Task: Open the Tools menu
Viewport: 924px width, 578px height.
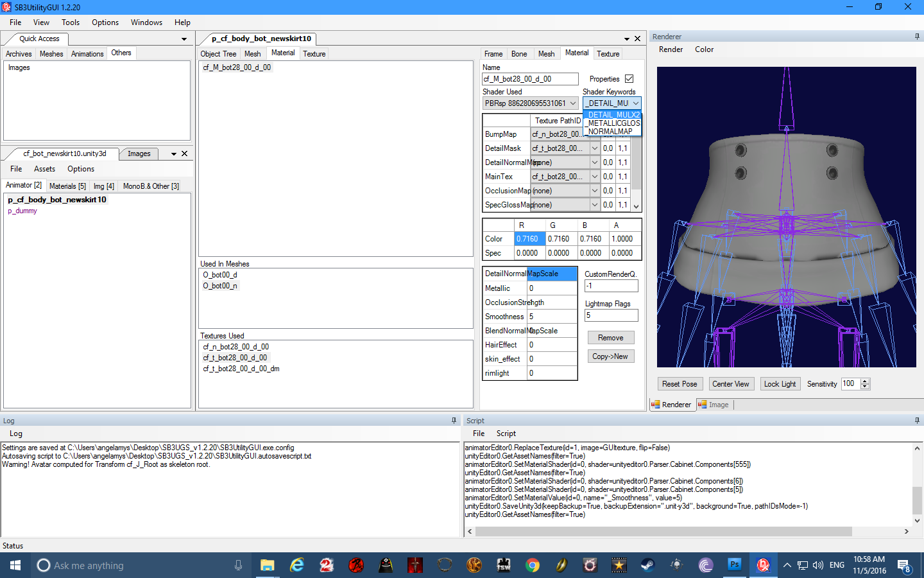Action: [71, 22]
